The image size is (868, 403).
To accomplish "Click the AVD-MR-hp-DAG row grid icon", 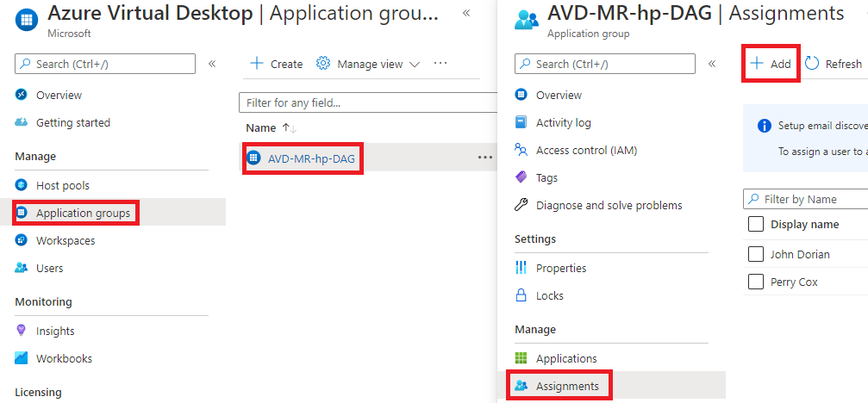I will coord(253,158).
